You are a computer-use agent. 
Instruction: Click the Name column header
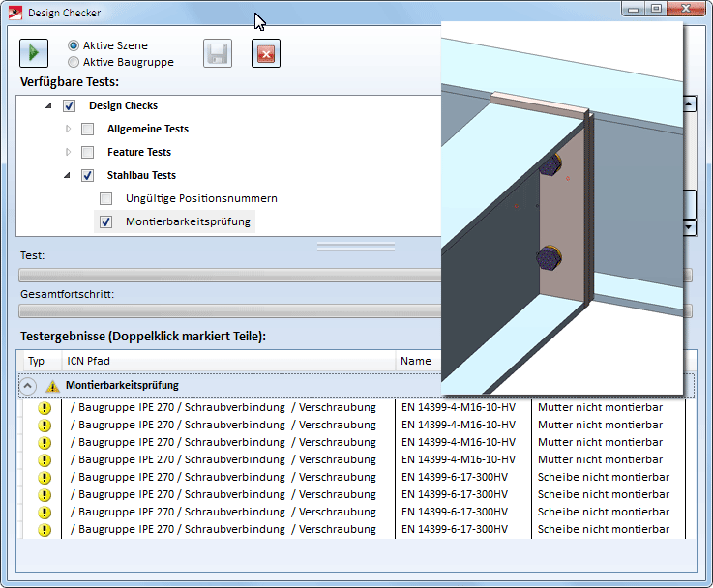[416, 361]
